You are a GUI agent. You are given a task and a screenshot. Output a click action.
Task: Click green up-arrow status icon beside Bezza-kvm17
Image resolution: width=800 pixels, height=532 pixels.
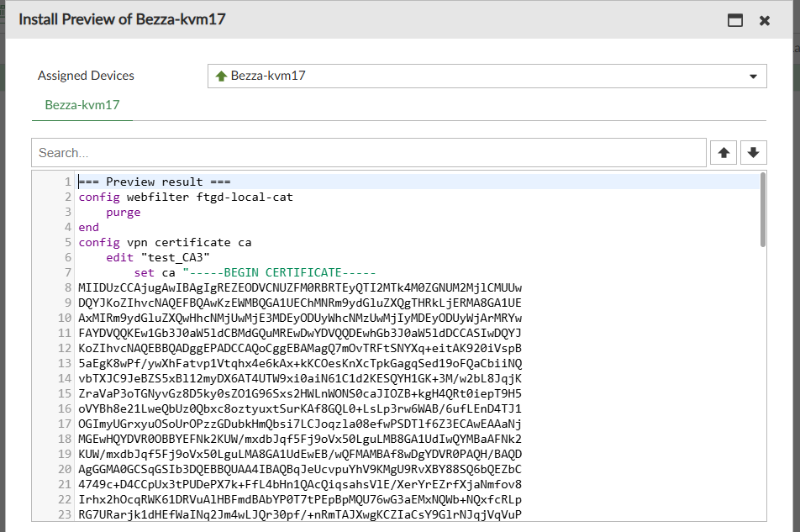[x=222, y=76]
